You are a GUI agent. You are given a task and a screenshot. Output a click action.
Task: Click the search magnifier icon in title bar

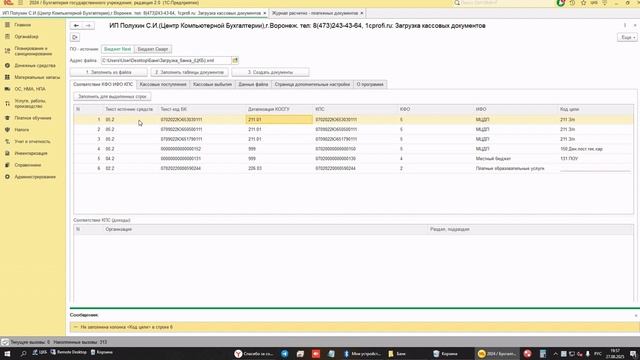[x=457, y=3]
